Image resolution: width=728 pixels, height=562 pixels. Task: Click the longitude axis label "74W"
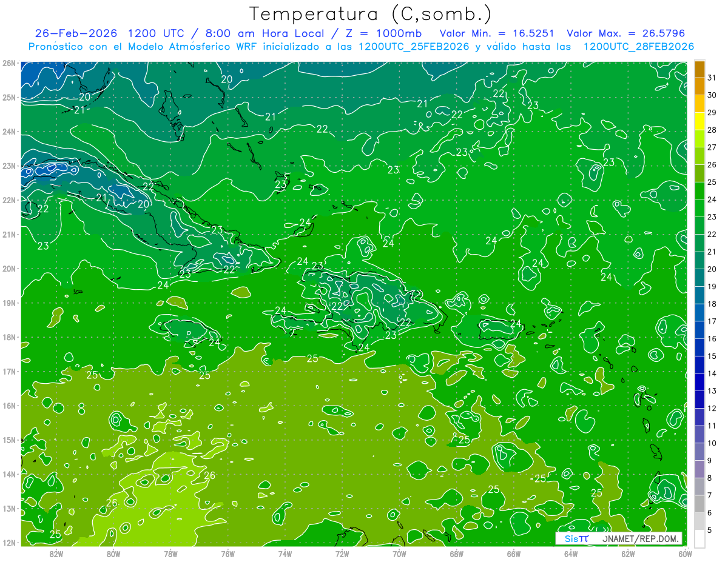pos(285,554)
